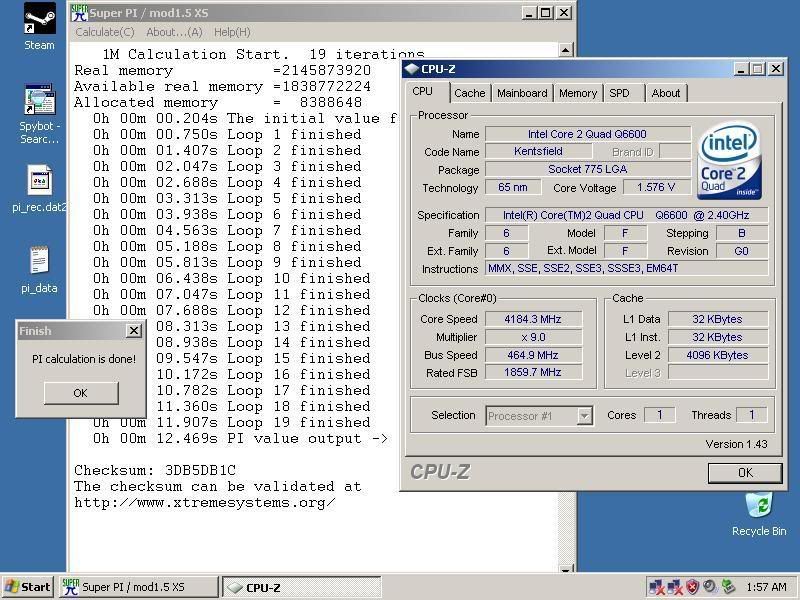800x600 pixels.
Task: Click the Specification field Q6600 @ 2.40GHz
Action: [627, 215]
